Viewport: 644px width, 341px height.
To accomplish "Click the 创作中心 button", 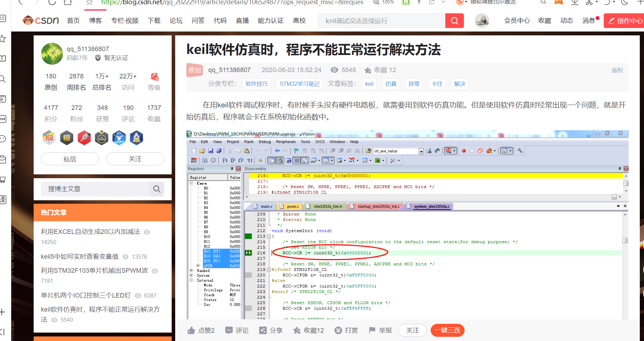I will coord(625,21).
